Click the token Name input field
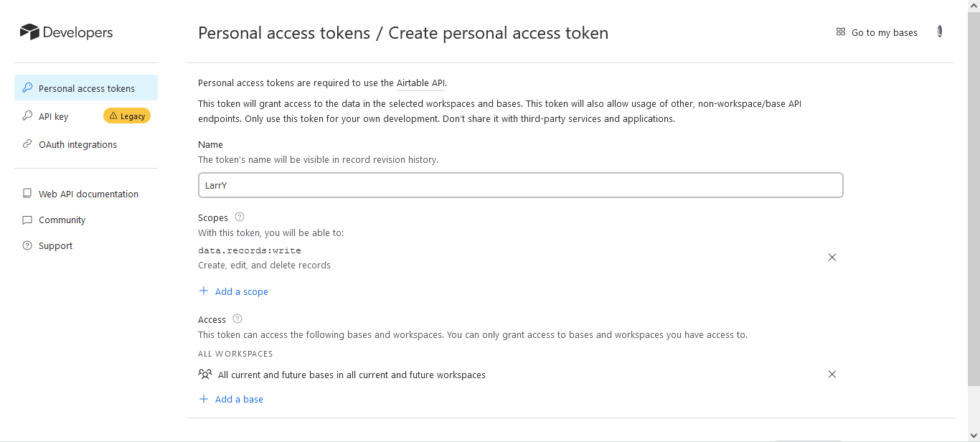This screenshot has height=442, width=980. (520, 185)
